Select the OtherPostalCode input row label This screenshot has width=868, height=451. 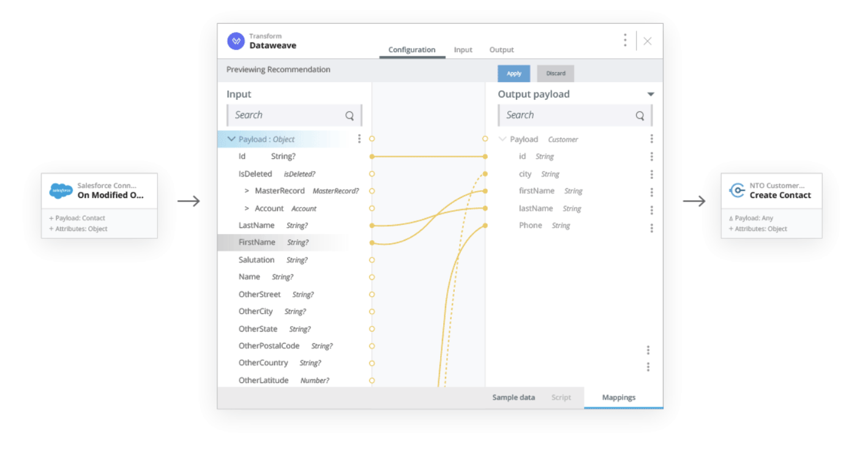point(269,346)
